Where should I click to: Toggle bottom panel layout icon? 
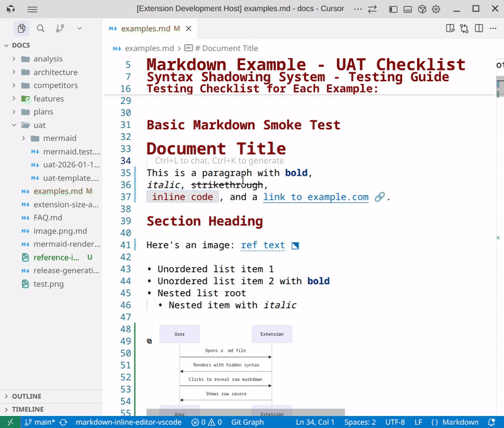(407, 9)
